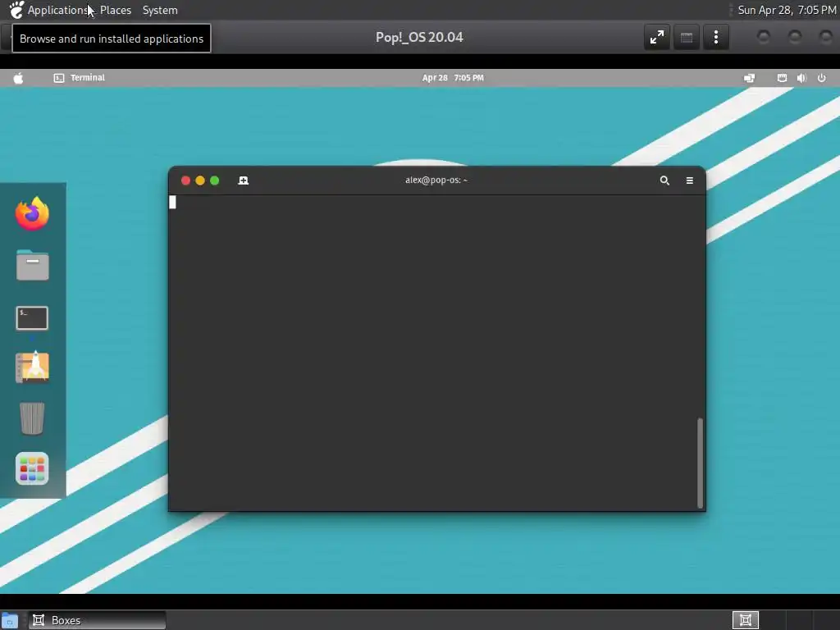This screenshot has height=630, width=840.
Task: Click the search icon in the terminal header
Action: tap(664, 180)
